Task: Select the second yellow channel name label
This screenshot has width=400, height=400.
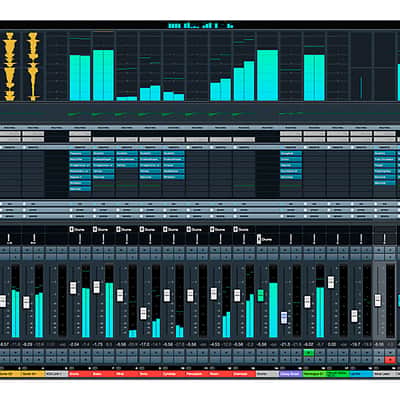Action: 33,374
